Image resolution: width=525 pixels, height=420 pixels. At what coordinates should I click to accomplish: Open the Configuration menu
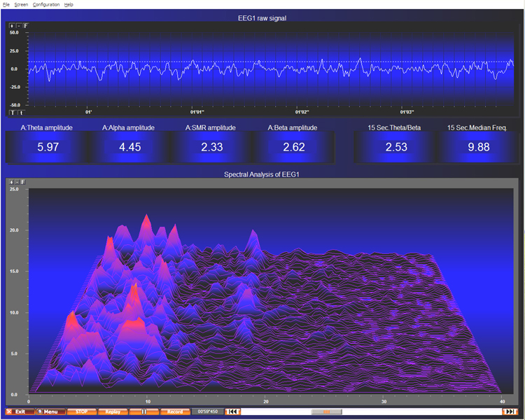pos(46,4)
